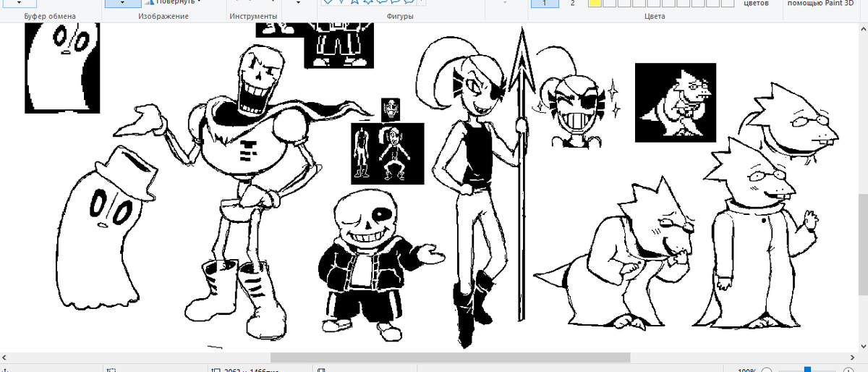The width and height of the screenshot is (868, 372).
Task: Click the horizontal scrollbar left arrow
Action: pyautogui.click(x=5, y=358)
